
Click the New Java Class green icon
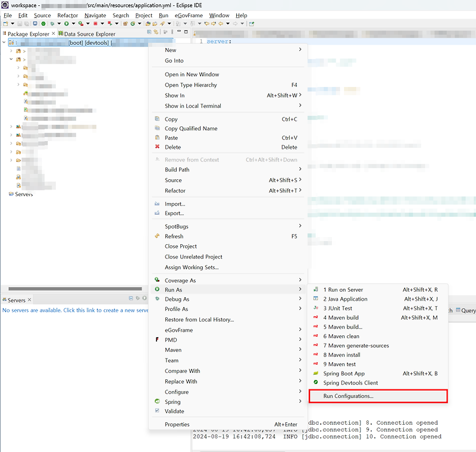coord(133,24)
